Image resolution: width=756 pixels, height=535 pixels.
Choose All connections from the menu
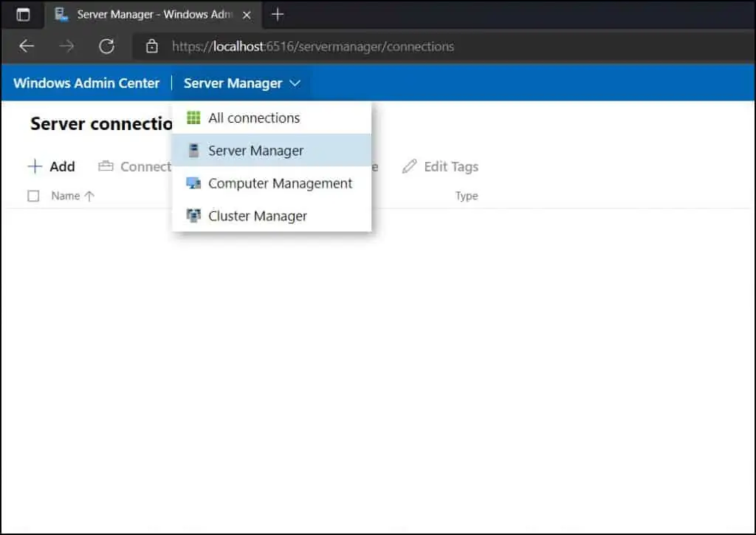[x=272, y=117]
